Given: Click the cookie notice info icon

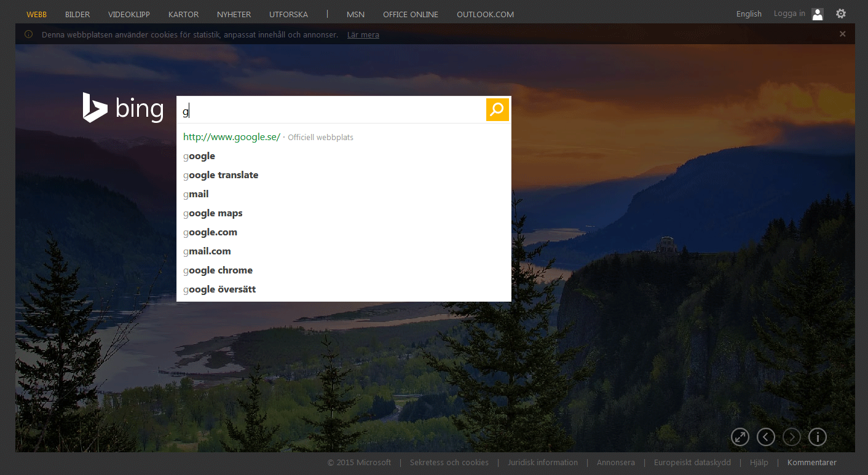Looking at the screenshot, I should 28,34.
